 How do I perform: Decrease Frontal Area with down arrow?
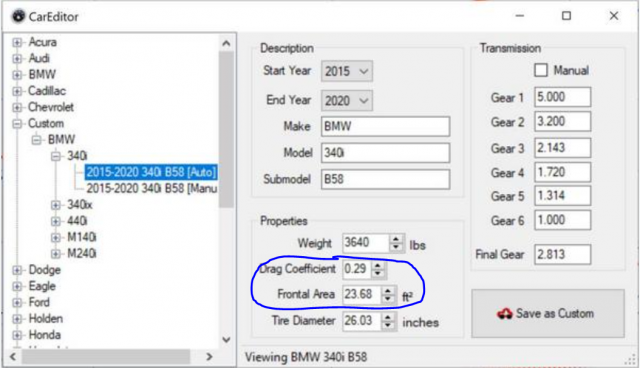click(388, 298)
